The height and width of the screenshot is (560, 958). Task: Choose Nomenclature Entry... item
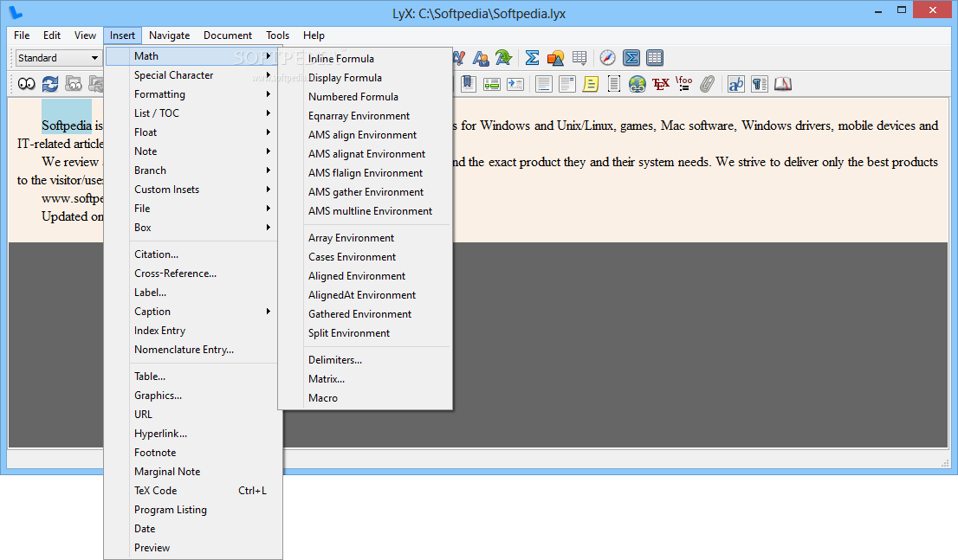[x=191, y=350]
